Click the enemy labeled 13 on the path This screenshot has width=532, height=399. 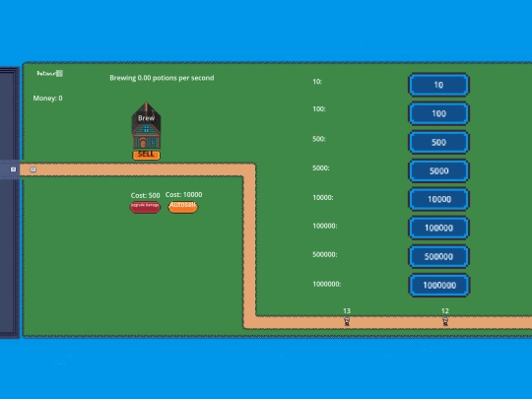coord(347,321)
